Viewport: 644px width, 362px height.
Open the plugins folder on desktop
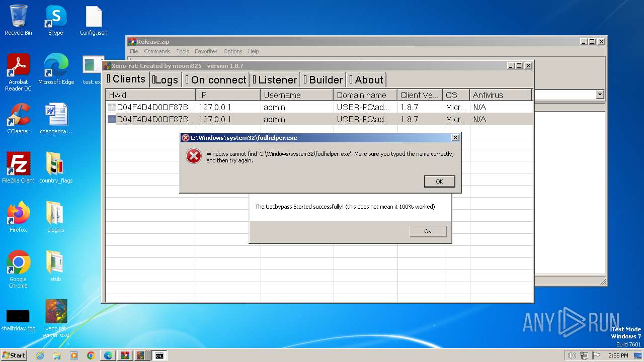(x=55, y=217)
